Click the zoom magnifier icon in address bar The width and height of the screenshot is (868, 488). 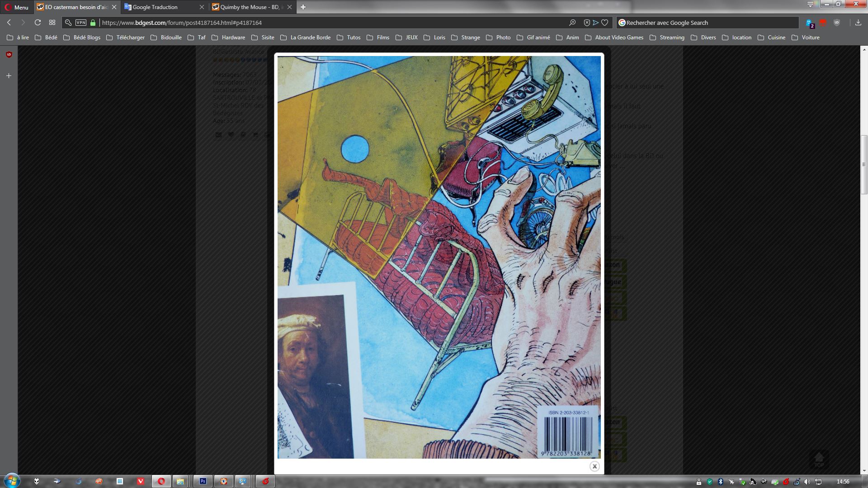[x=572, y=23]
